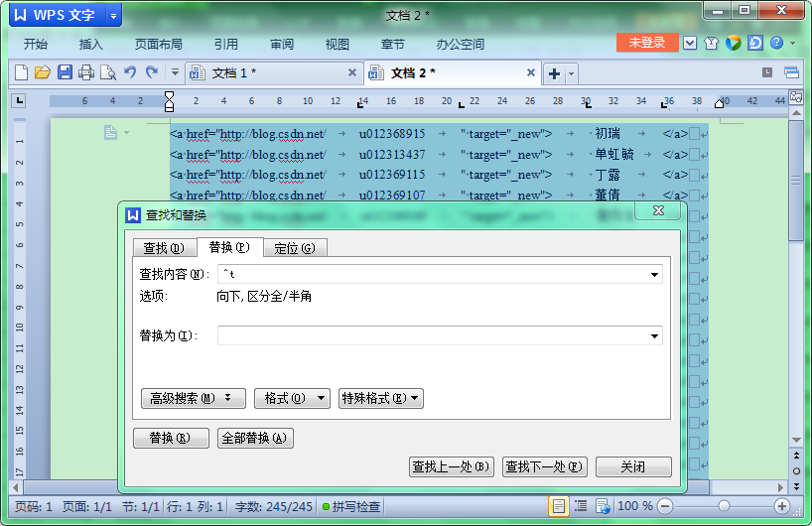
Task: Open the 开始 menu tab
Action: tap(35, 44)
